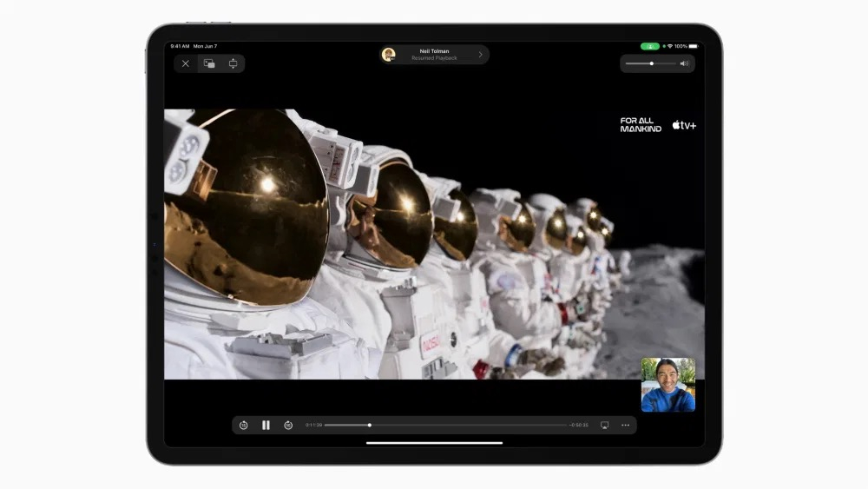Click the playback scrubber knob
Screen dimensions: 868x489
click(370, 425)
